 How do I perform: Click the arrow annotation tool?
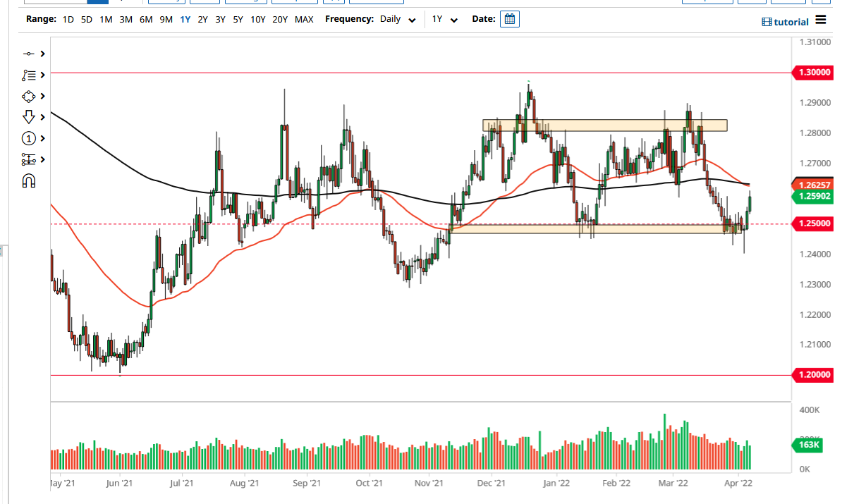pos(30,117)
